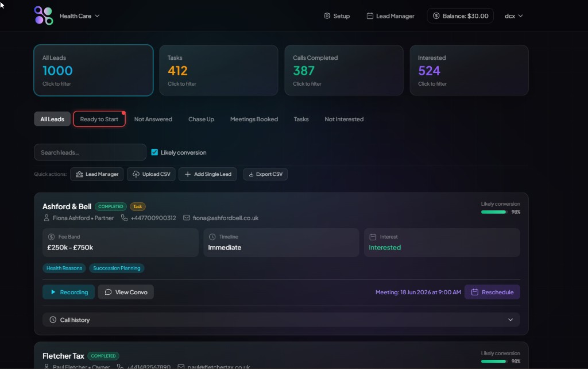Click the fiona@ashfordbell.co.uk email address

tap(225, 218)
